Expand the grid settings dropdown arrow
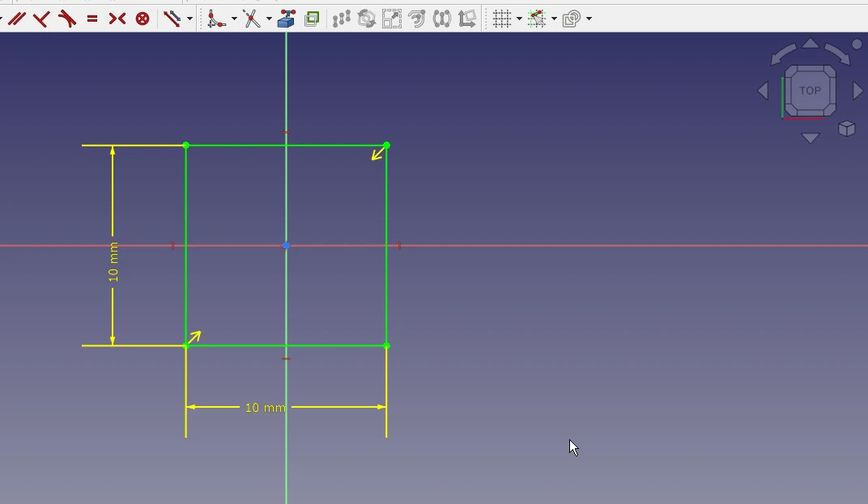The width and height of the screenshot is (868, 504). point(519,19)
